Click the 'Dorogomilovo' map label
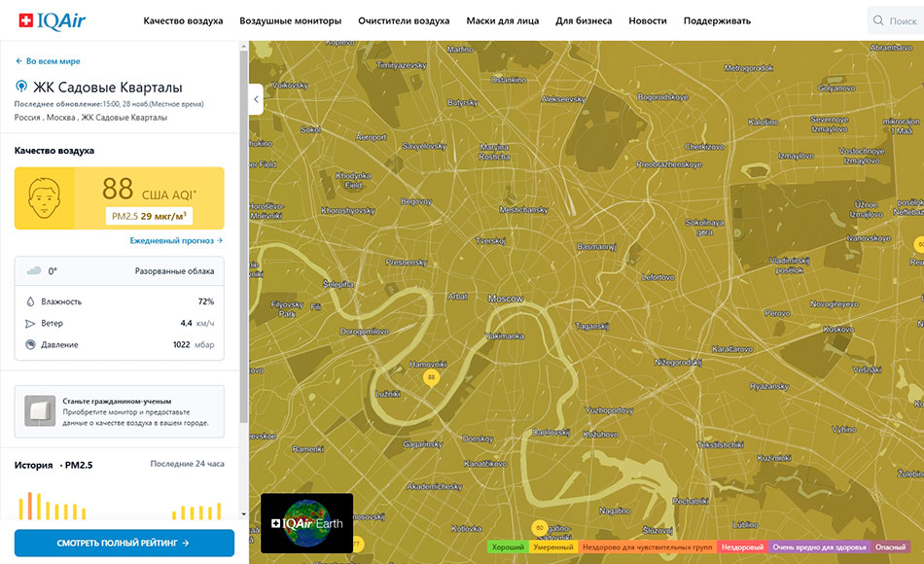Image resolution: width=924 pixels, height=564 pixels. 364,332
